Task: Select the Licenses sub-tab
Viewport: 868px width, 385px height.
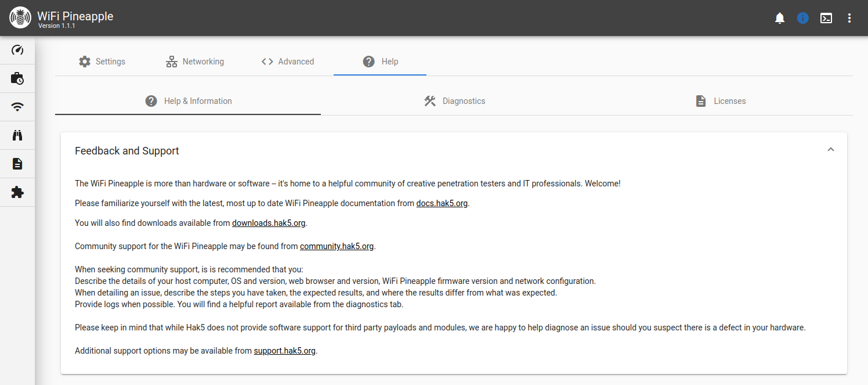Action: 720,101
